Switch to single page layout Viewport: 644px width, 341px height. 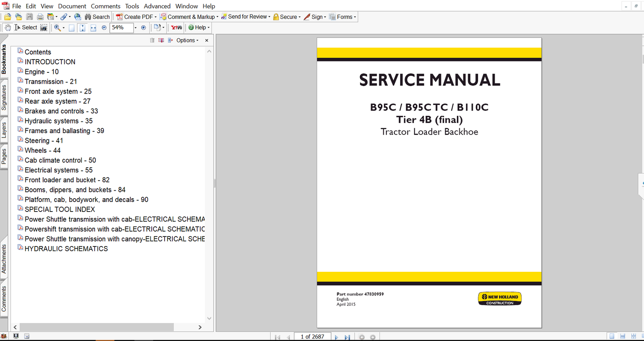tap(612, 336)
